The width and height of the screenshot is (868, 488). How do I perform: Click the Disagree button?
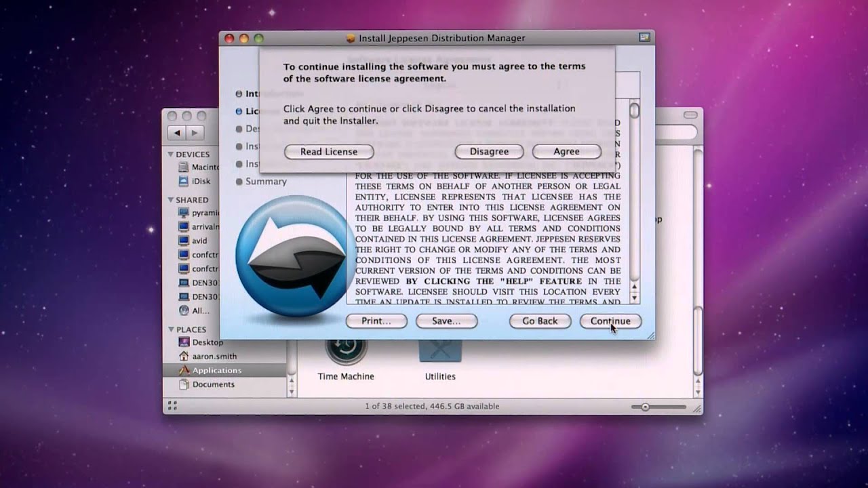click(489, 152)
